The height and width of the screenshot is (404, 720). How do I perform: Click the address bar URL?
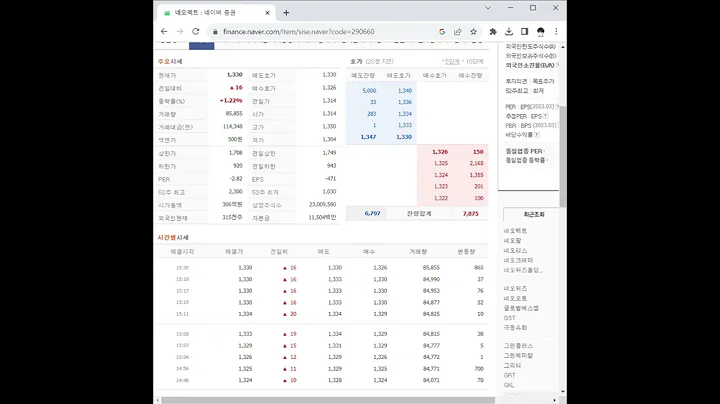click(x=298, y=32)
